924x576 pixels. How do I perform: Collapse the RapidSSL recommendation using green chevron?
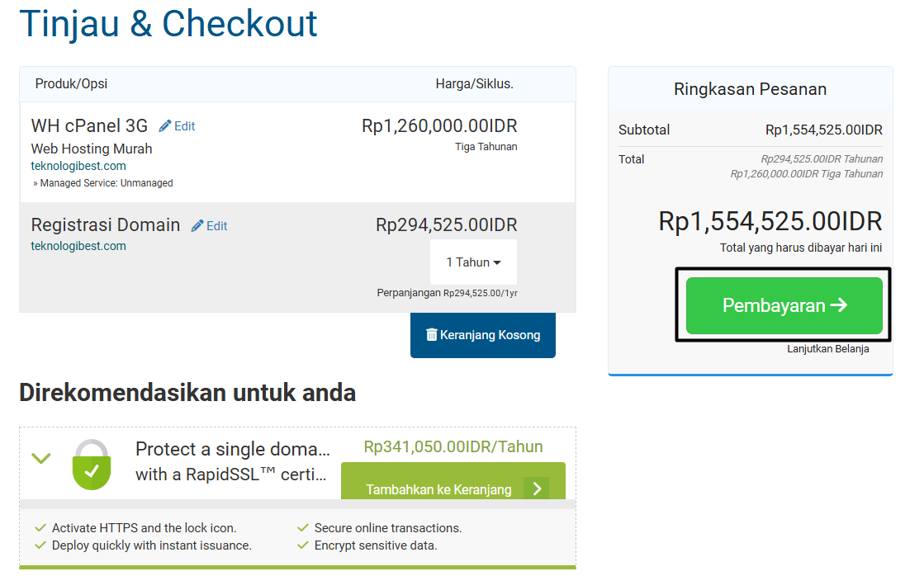point(41,458)
